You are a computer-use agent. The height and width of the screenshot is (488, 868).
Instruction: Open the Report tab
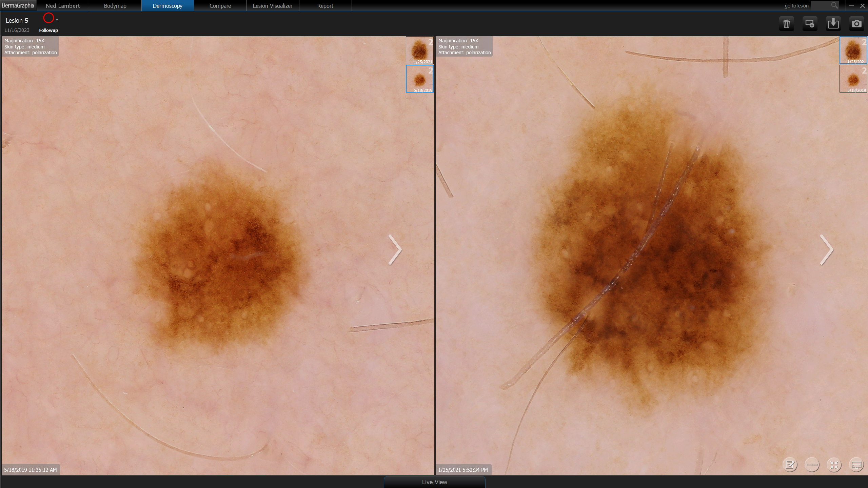click(325, 6)
